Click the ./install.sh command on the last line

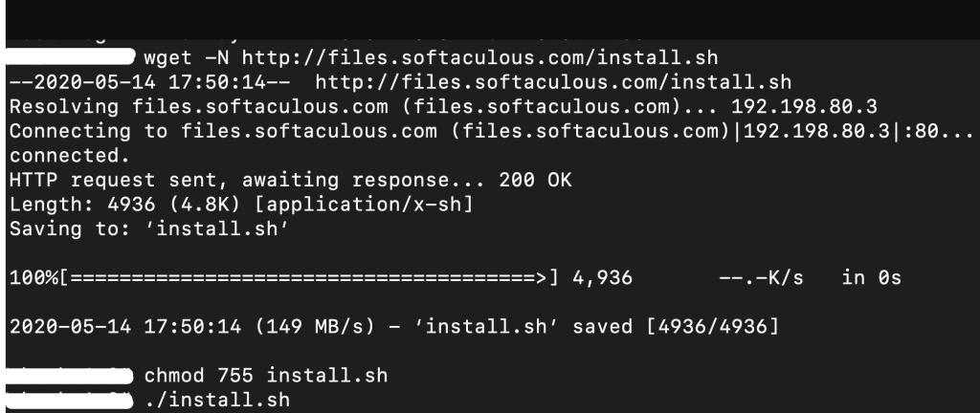[x=216, y=399]
